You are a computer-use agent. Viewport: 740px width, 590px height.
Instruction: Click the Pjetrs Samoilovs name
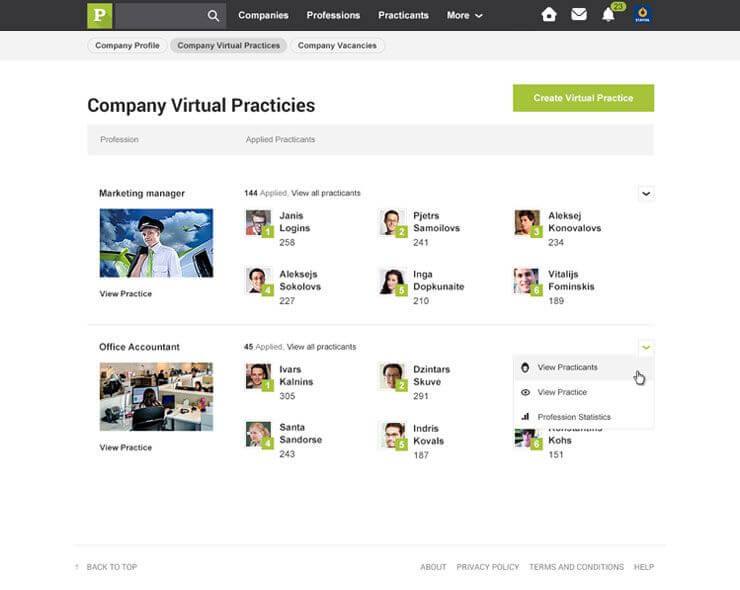[x=437, y=222]
